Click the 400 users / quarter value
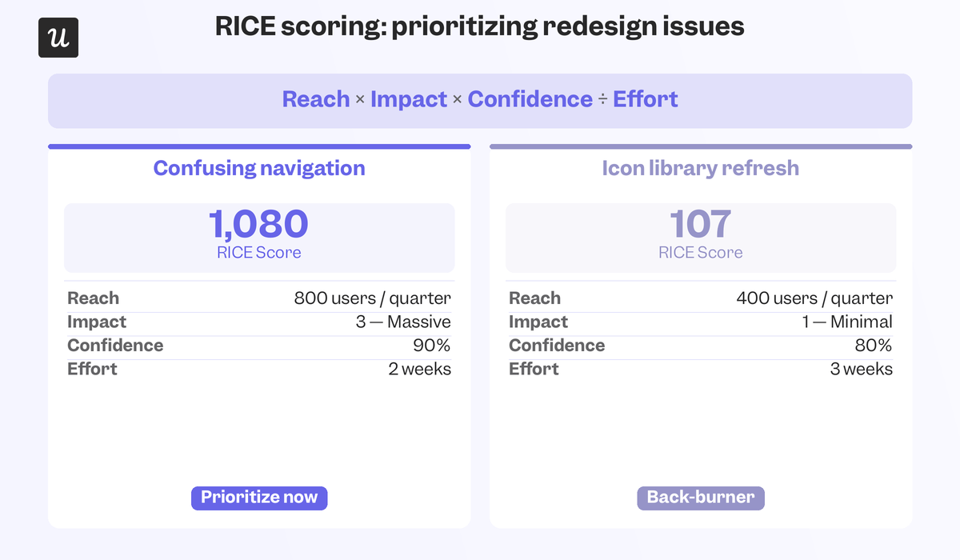 pos(814,298)
